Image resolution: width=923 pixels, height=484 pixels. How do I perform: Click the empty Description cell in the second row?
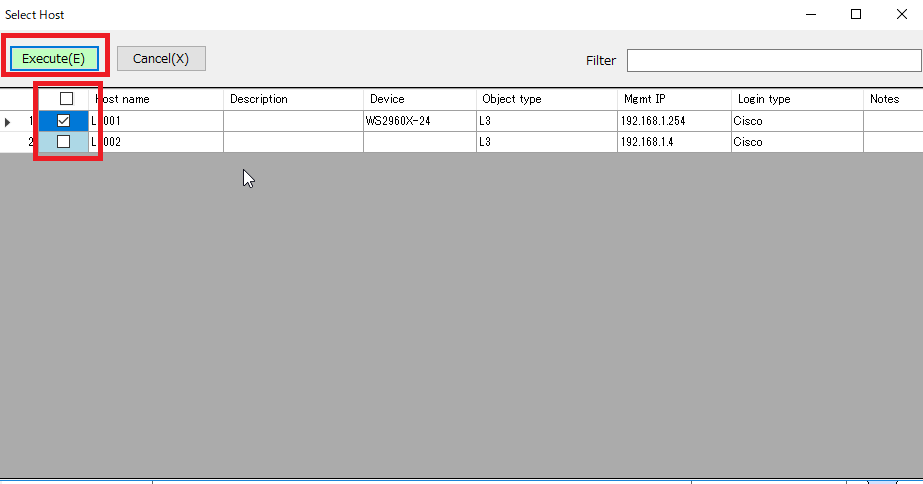click(293, 142)
